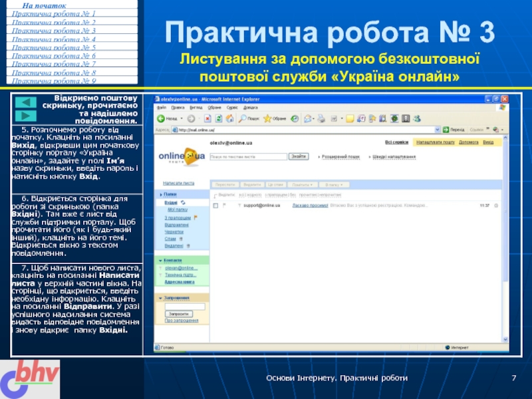Viewport: 532px width, 399px height.
Task: Open the address bar dropdown arrow
Action: tap(438, 130)
